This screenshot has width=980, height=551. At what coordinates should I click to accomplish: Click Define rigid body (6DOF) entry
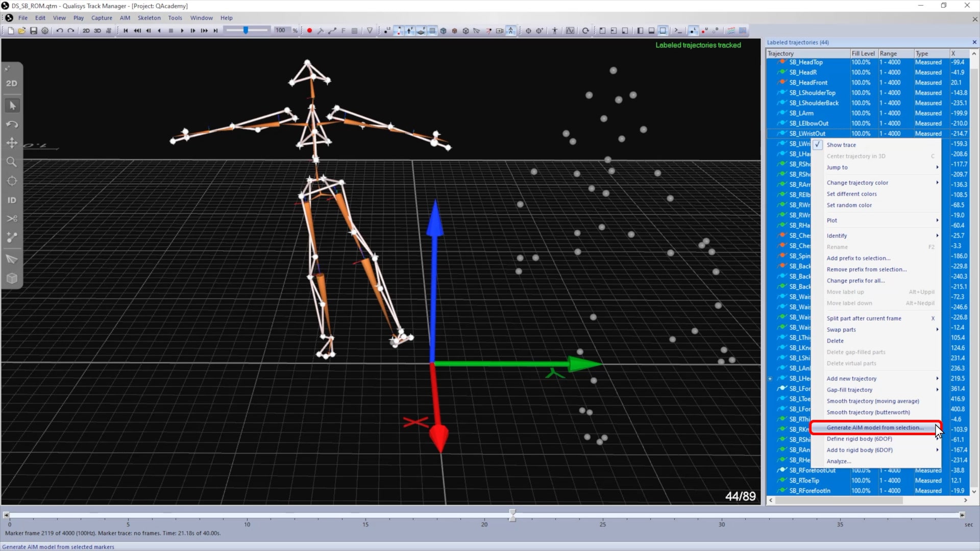click(860, 439)
